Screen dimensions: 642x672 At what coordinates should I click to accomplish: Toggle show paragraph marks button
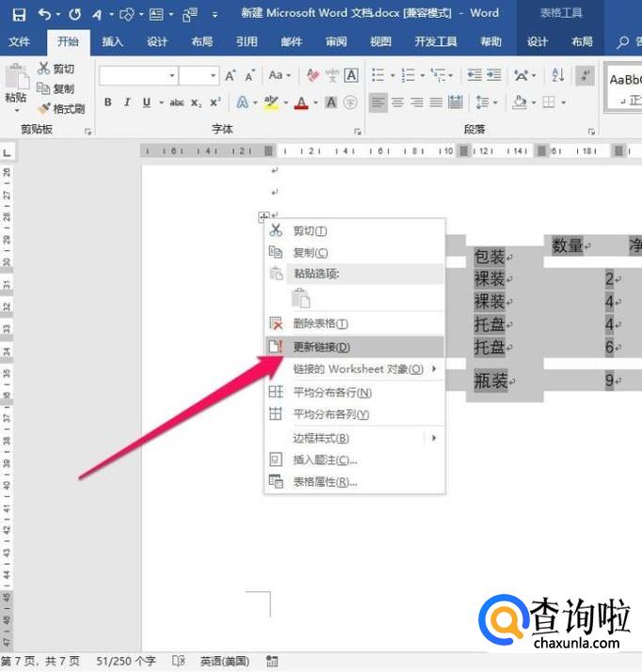[585, 75]
